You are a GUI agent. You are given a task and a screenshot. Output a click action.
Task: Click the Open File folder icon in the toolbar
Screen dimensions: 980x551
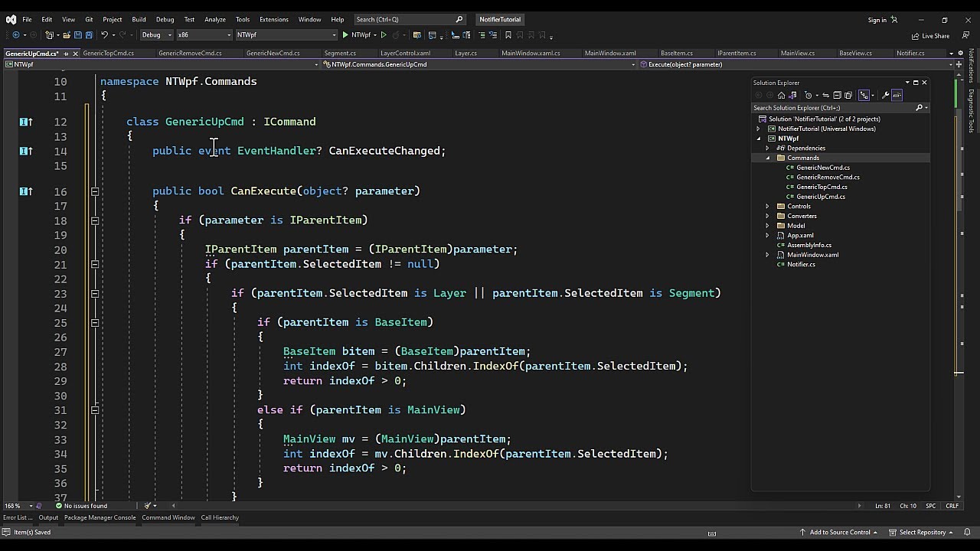(x=67, y=34)
